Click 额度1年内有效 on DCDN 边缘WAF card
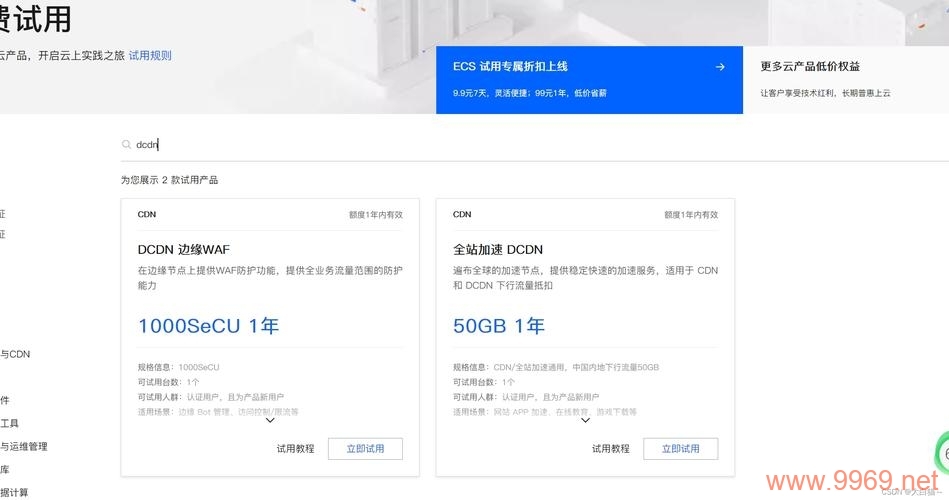Image resolution: width=949 pixels, height=500 pixels. [376, 215]
